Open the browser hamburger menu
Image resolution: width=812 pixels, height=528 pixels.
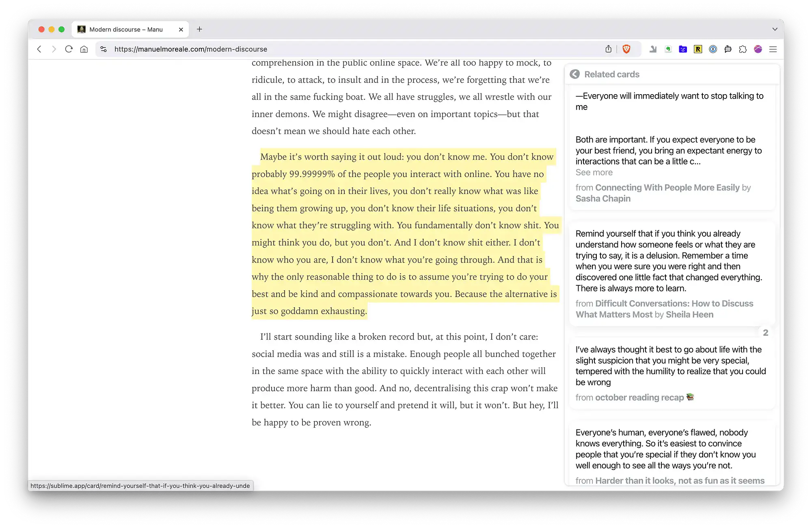(773, 49)
